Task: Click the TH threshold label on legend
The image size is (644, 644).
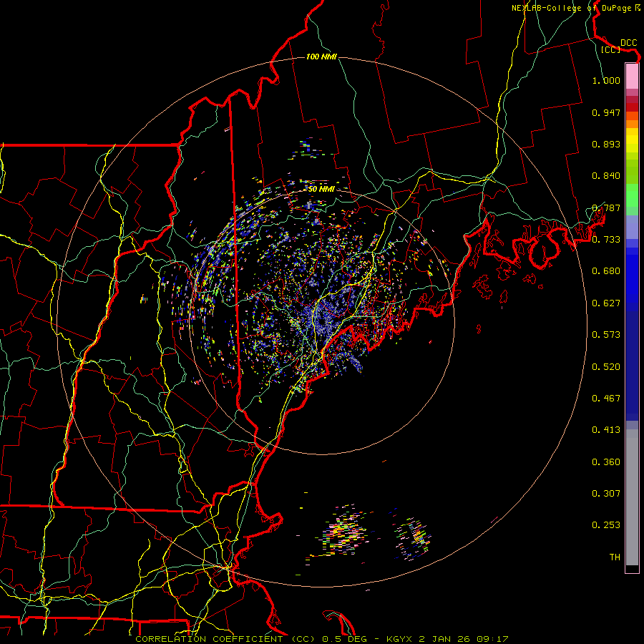Action: click(615, 557)
